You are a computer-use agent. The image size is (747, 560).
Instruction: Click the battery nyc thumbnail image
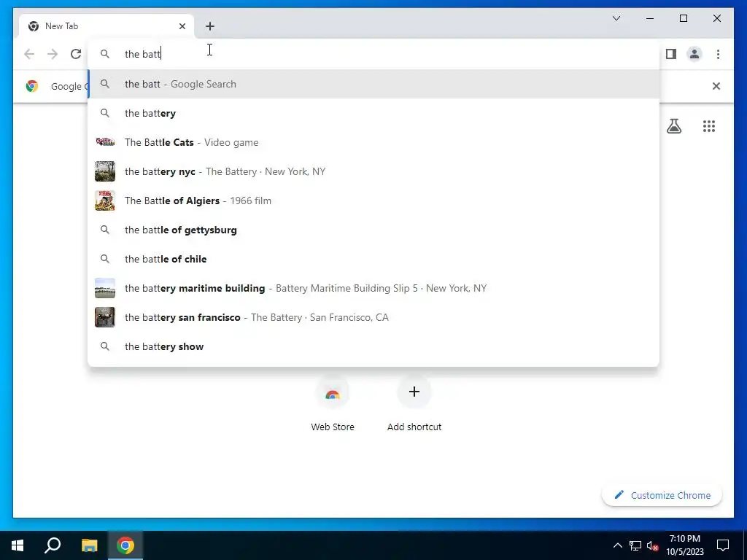(x=105, y=171)
